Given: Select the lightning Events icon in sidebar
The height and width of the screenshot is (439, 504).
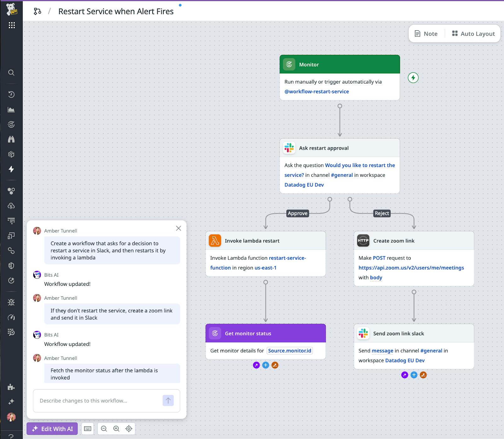Looking at the screenshot, I should (x=11, y=169).
